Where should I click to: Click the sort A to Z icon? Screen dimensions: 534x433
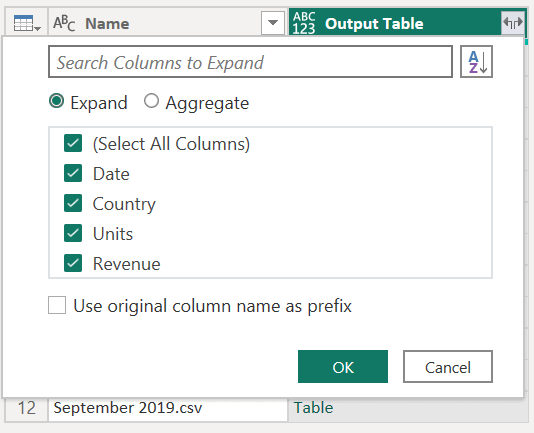pyautogui.click(x=476, y=62)
